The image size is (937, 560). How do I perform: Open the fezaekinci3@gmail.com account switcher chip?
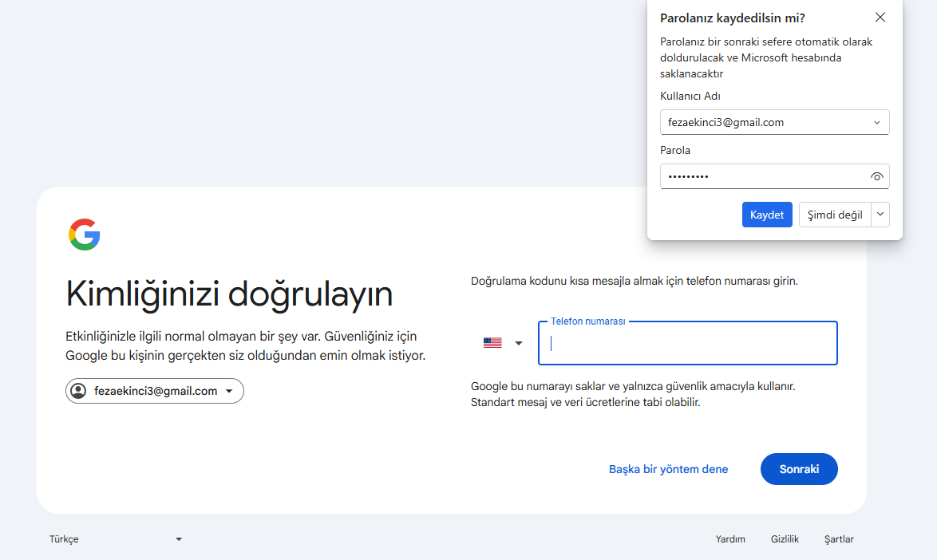point(155,391)
